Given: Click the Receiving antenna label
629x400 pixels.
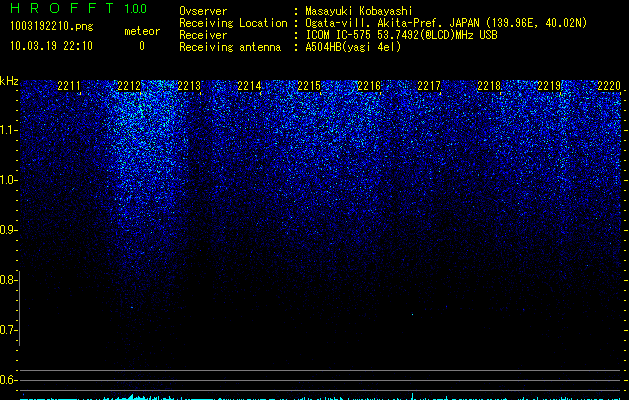Looking at the screenshot, I should [230, 47].
